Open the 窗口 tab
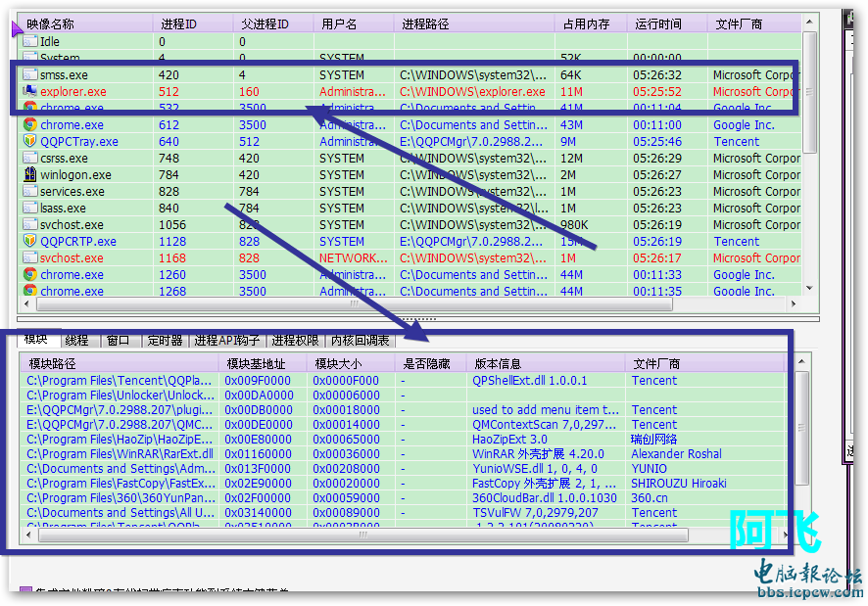868x606 pixels. click(118, 341)
